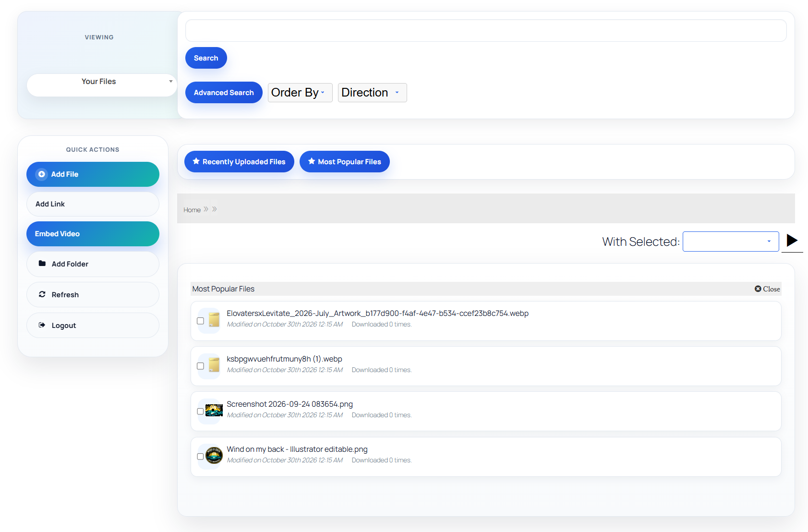Open thumbnail of Wind on my back png
This screenshot has width=808, height=532.
tap(214, 455)
